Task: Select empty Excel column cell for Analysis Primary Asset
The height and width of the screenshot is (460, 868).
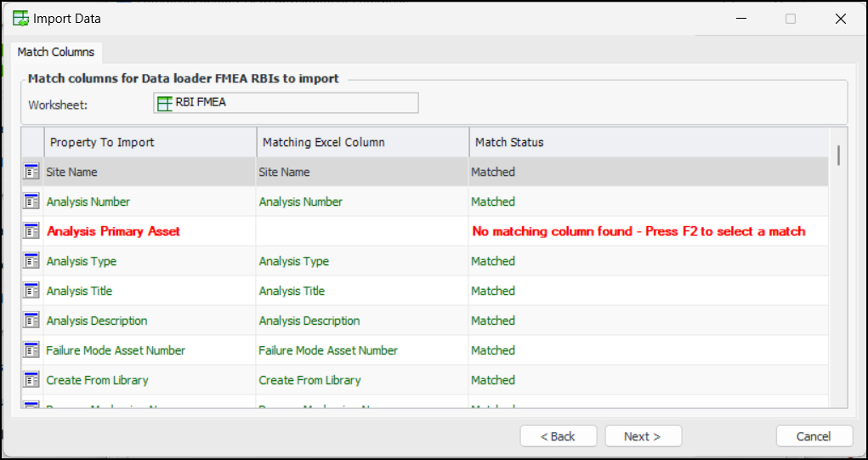Action: (x=362, y=231)
